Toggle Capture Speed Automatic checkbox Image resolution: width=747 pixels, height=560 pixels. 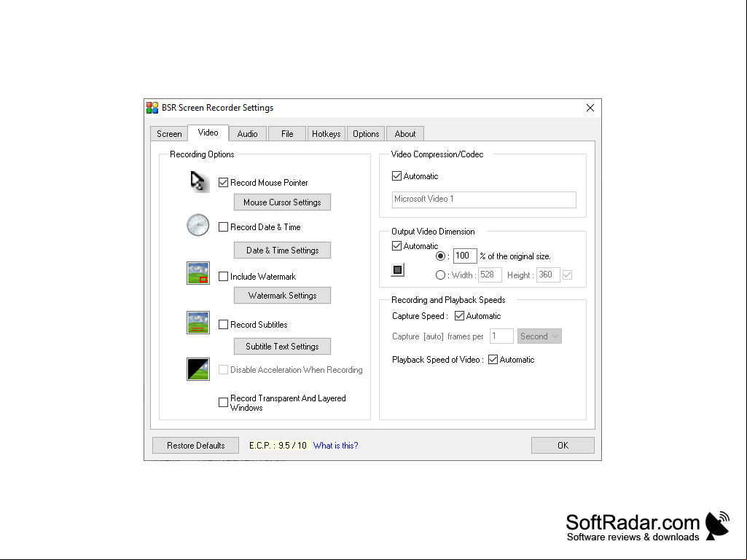tap(459, 316)
